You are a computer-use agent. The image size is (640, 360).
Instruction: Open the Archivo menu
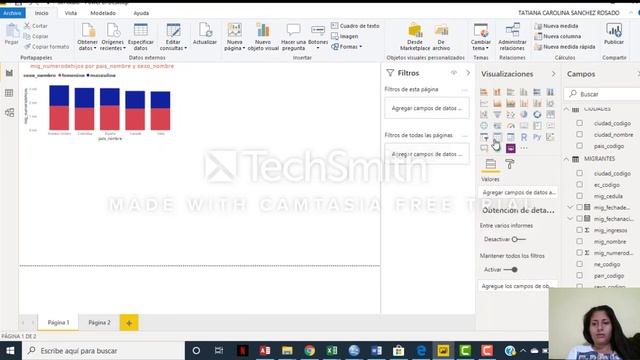[12, 13]
